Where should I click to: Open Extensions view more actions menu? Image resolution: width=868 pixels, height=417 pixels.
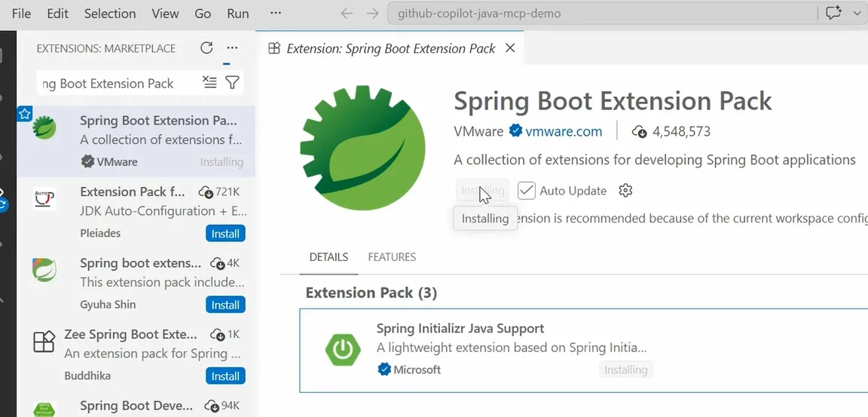click(233, 48)
